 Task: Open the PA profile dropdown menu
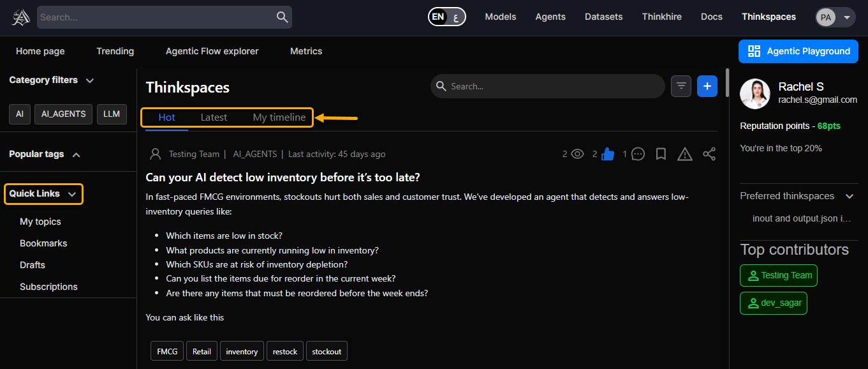[835, 17]
